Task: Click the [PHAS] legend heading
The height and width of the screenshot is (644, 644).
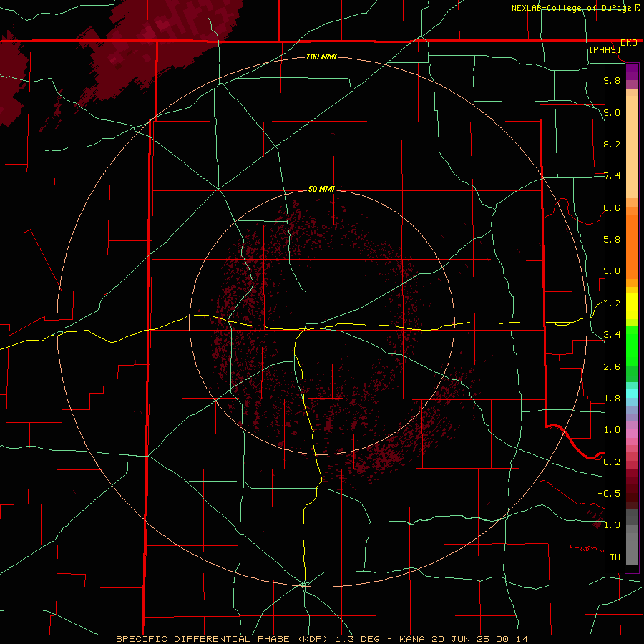Action: 605,50
